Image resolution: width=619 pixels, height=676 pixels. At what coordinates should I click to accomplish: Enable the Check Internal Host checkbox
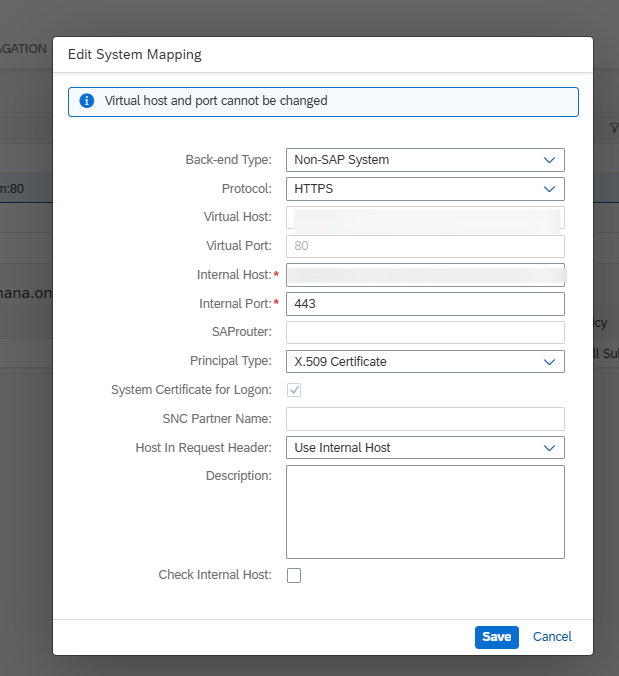[x=294, y=576]
